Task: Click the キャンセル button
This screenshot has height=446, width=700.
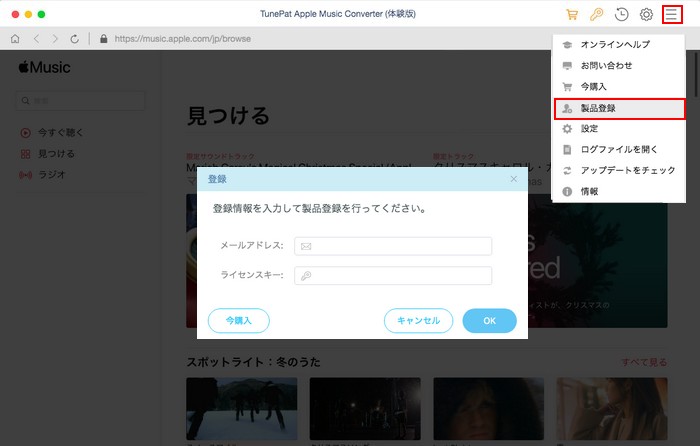Action: 418,321
